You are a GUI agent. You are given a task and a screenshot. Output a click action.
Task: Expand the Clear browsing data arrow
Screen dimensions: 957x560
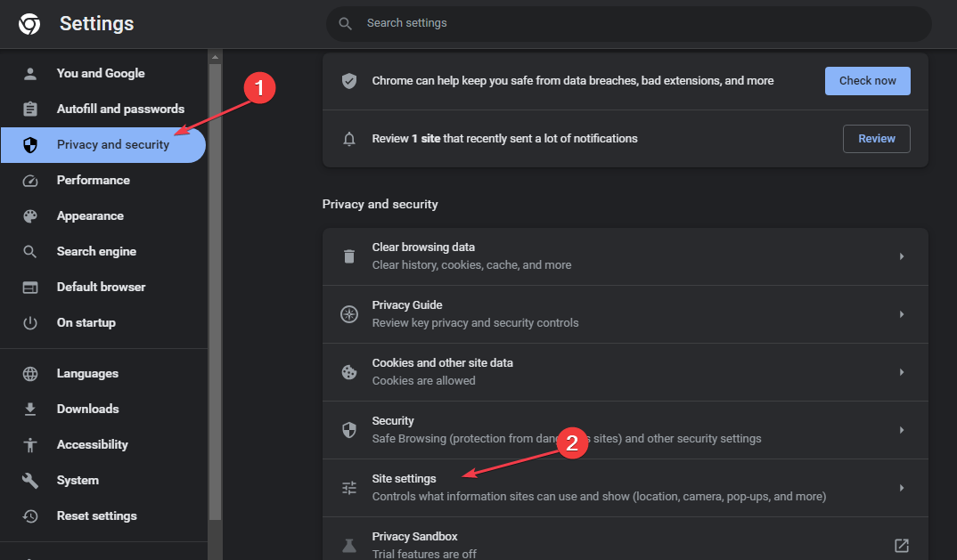(902, 256)
